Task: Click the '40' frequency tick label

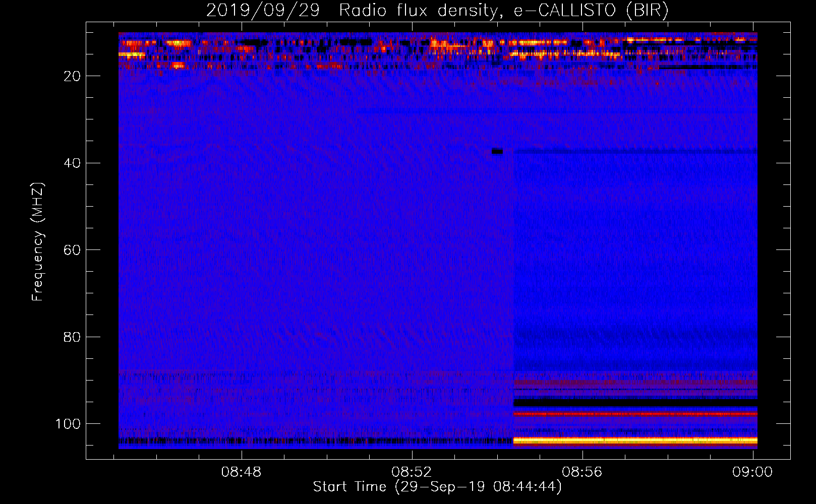Action: (x=73, y=163)
